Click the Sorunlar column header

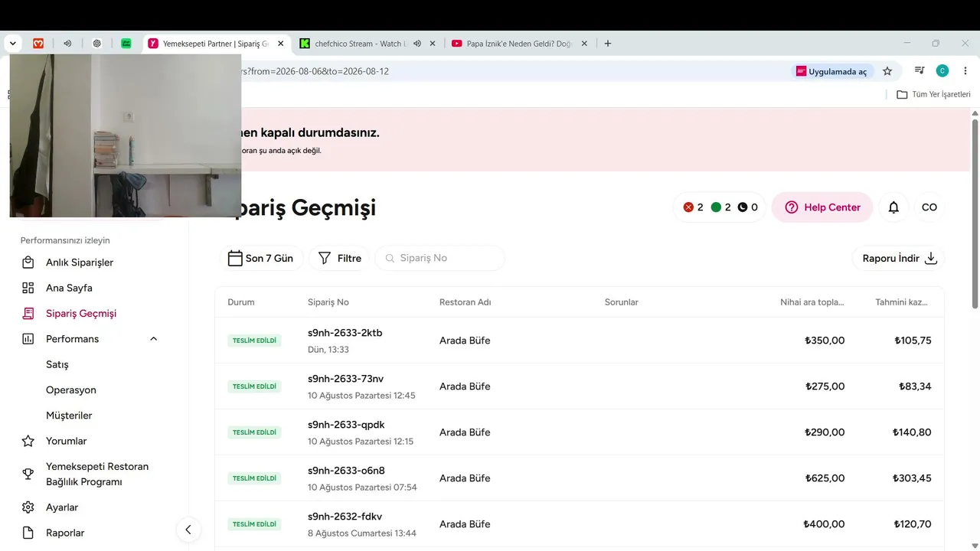tap(622, 302)
